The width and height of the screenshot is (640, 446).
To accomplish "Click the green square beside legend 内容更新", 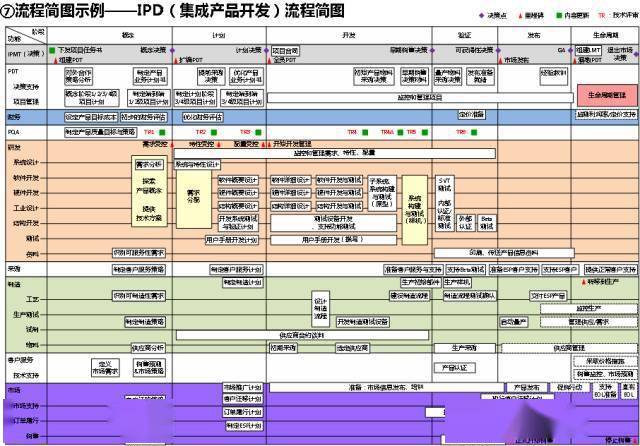I will tap(559, 16).
